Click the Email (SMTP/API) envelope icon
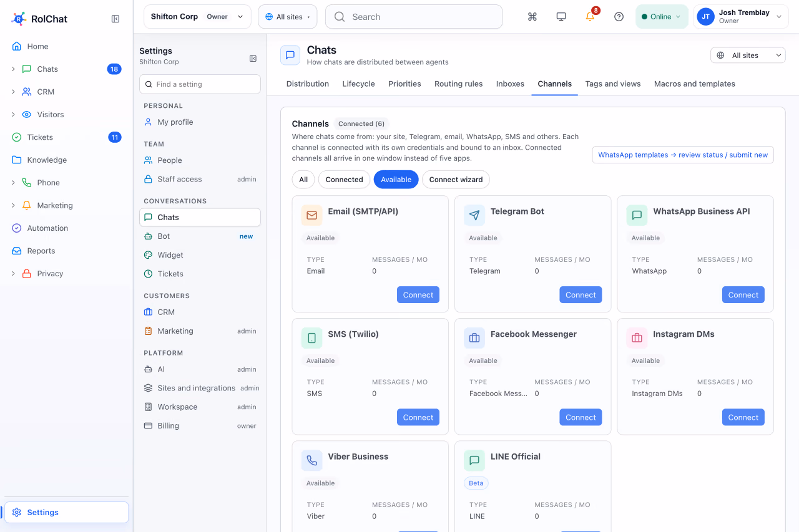The width and height of the screenshot is (799, 532). coord(312,215)
